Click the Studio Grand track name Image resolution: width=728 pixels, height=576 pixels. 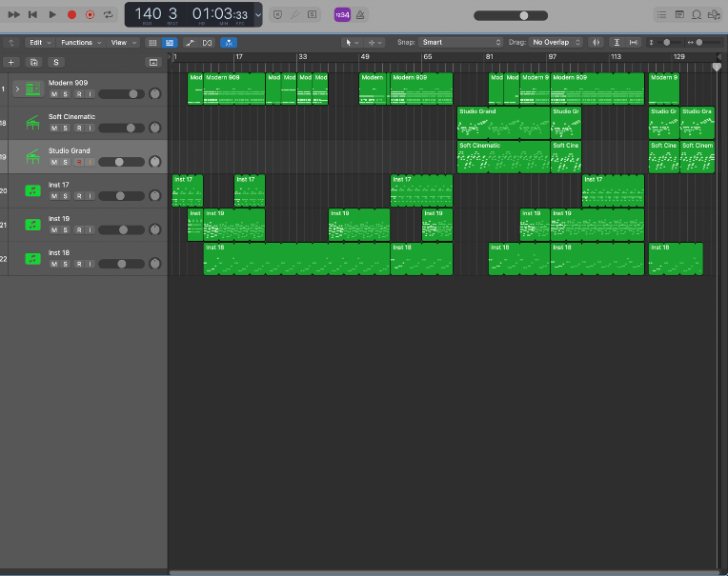tap(70, 150)
